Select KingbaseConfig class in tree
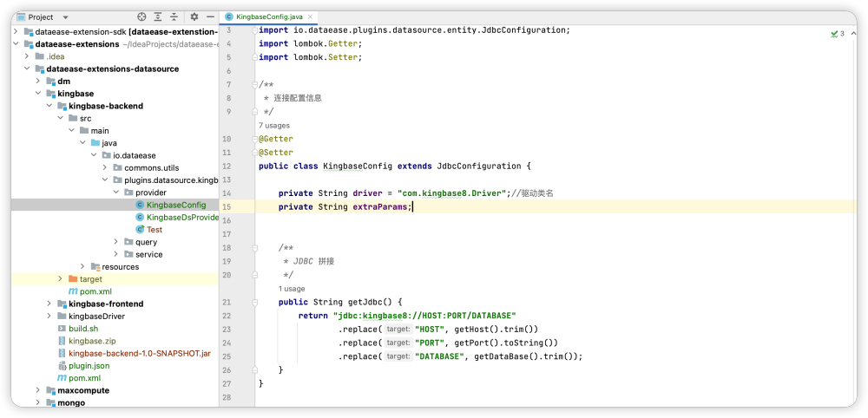 [176, 205]
